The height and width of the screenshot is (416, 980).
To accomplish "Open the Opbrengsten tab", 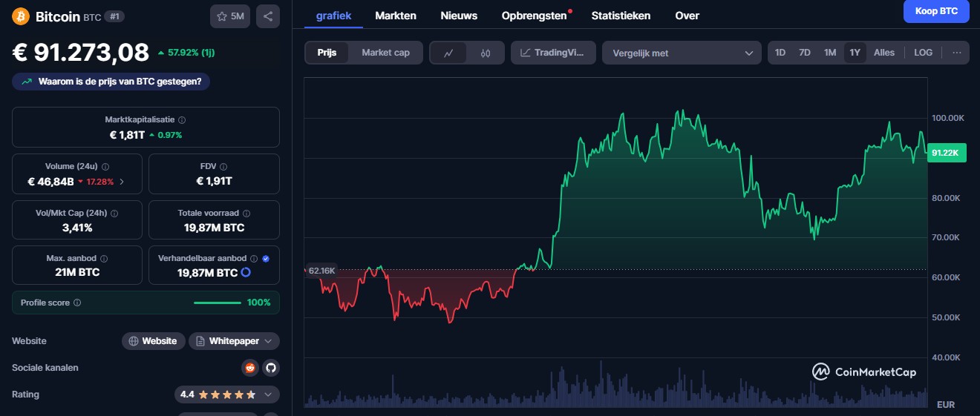I will coord(535,16).
